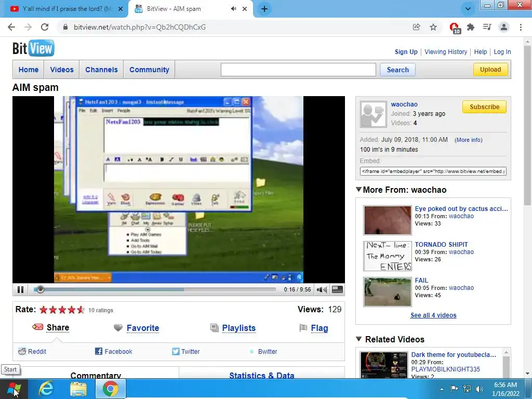Collapse Related Videos section
Viewport: 532px width, 399px height.
coord(358,339)
